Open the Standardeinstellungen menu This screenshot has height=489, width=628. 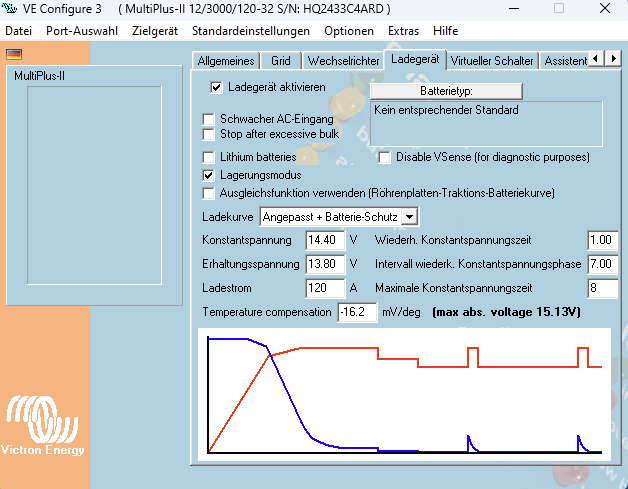[251, 31]
